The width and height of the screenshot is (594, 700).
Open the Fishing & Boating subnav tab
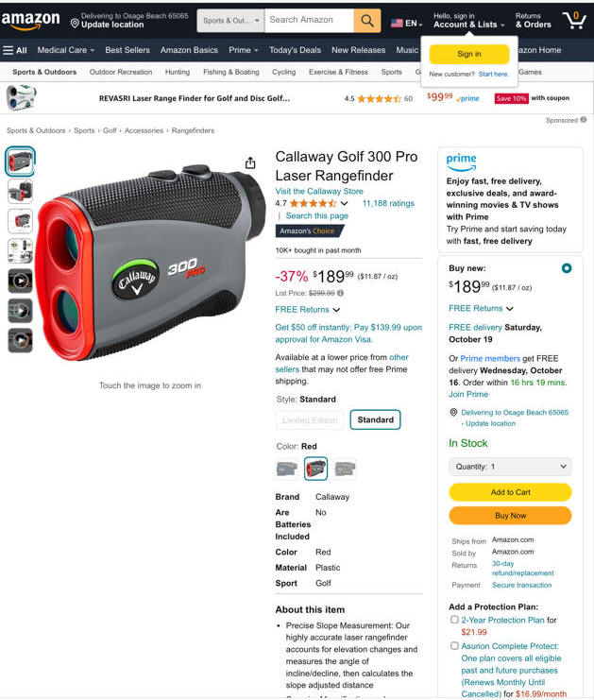tap(230, 72)
